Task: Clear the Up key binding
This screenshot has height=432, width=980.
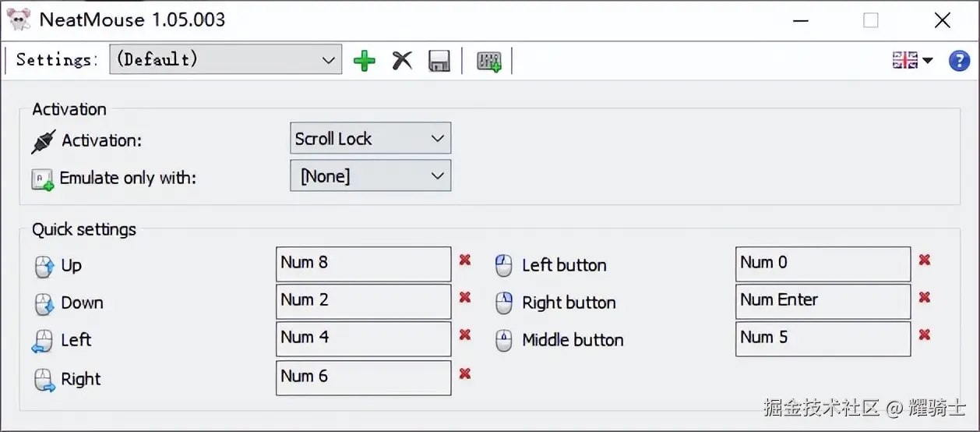Action: pyautogui.click(x=465, y=260)
